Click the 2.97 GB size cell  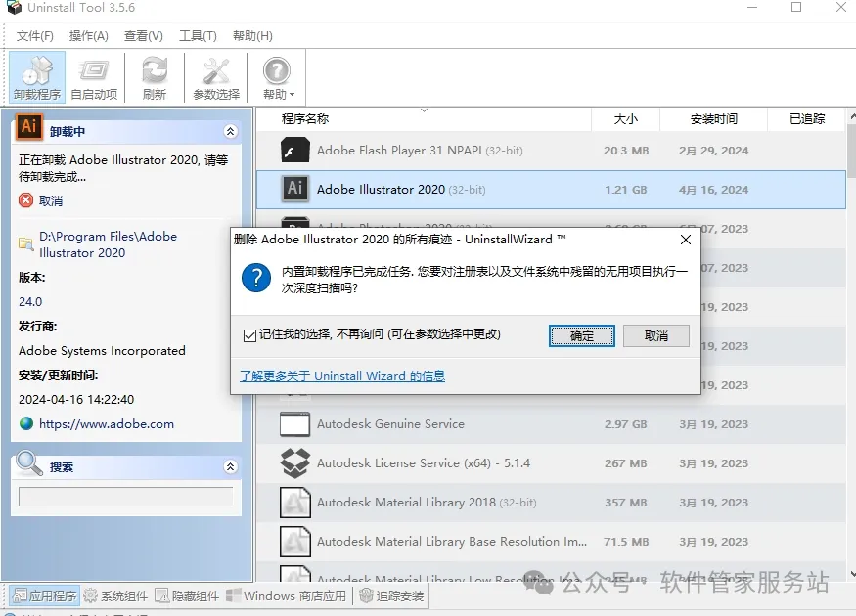pos(626,424)
